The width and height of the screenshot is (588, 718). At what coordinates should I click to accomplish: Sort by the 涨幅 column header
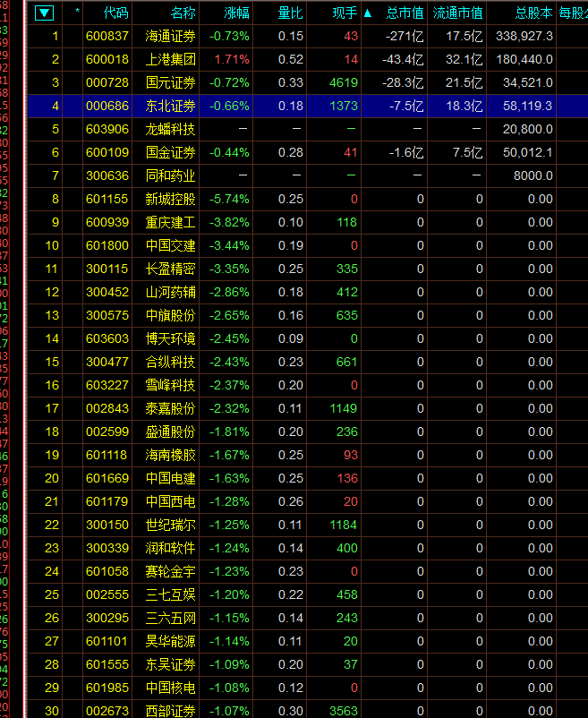[236, 13]
